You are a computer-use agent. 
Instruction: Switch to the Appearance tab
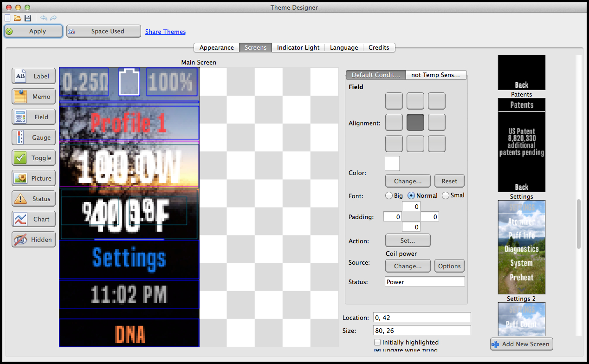[x=216, y=47]
